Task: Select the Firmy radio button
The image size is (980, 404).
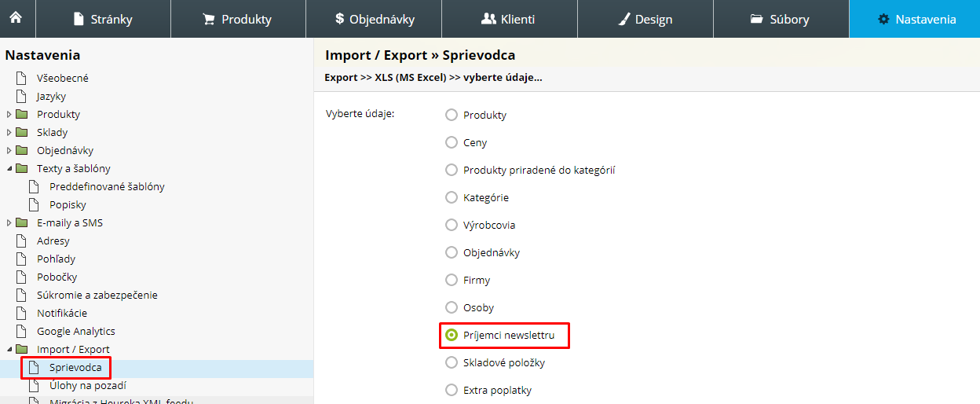Action: [x=452, y=280]
